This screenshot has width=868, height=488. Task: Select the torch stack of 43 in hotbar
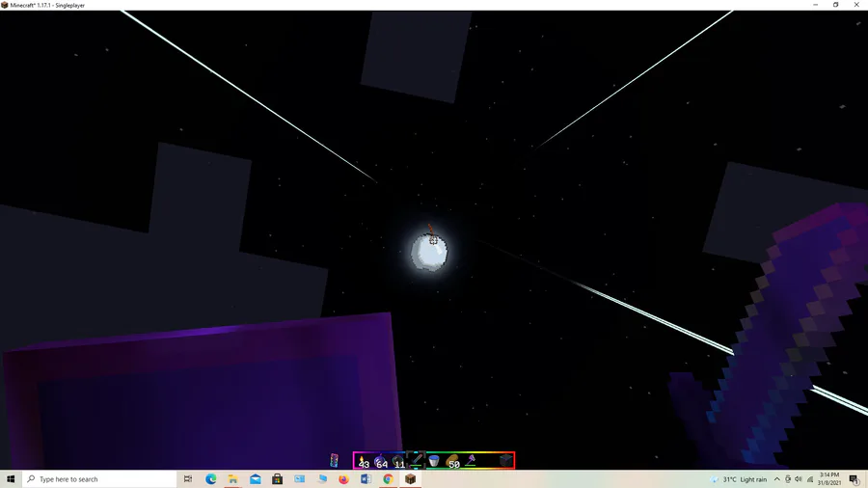[363, 461]
